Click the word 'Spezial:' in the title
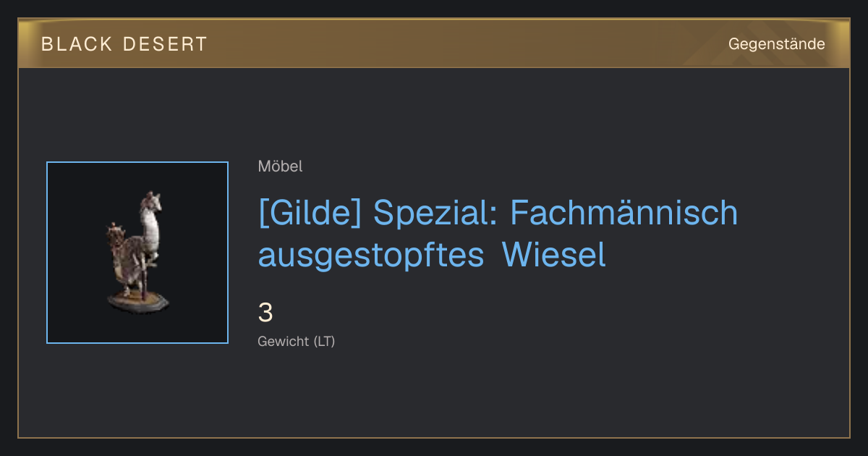The height and width of the screenshot is (456, 868). pyautogui.click(x=436, y=214)
